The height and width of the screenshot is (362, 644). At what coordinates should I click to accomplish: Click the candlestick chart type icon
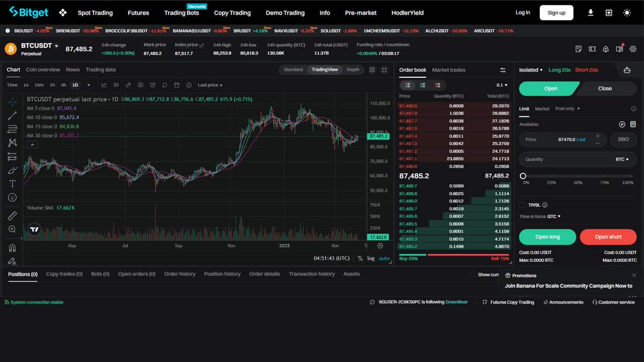[116, 85]
